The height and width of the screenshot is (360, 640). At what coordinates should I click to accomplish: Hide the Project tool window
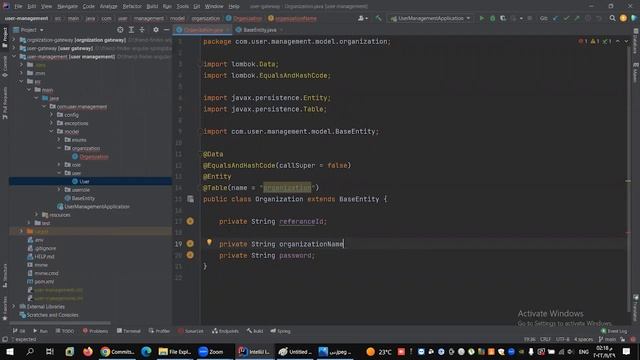(167, 30)
